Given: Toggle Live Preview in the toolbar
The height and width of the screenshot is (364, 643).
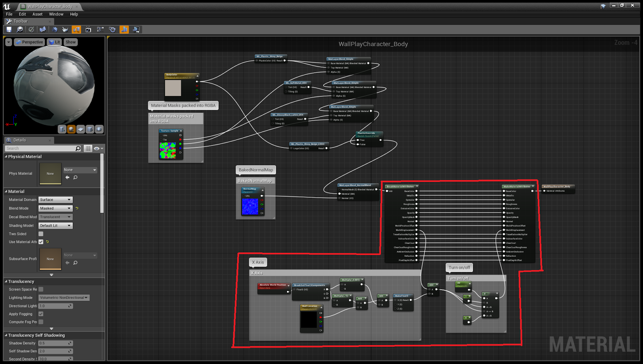Looking at the screenshot, I should 76,29.
